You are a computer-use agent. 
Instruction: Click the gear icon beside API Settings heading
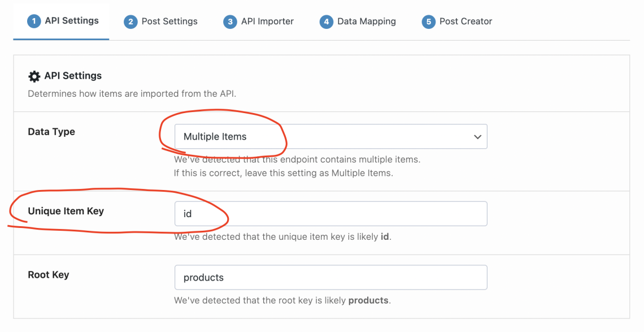click(34, 76)
